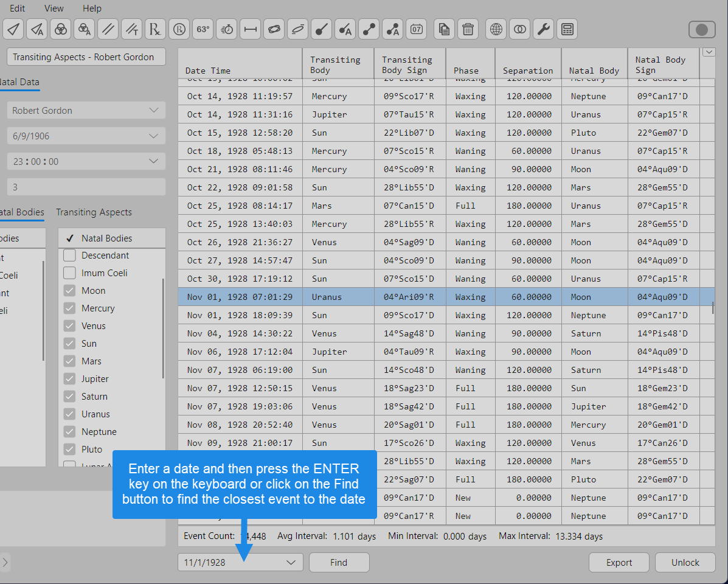Switch to the Transiting Aspects tab
The height and width of the screenshot is (584, 728).
pos(94,212)
